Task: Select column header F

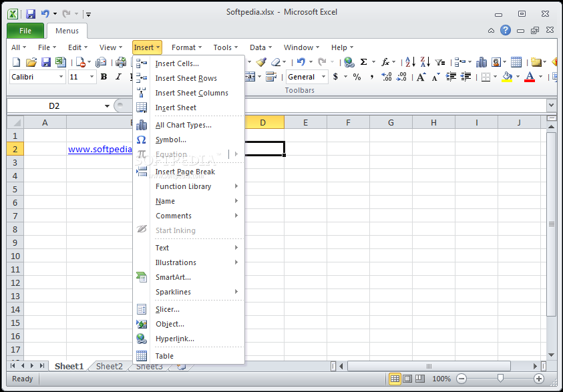Action: [348, 122]
